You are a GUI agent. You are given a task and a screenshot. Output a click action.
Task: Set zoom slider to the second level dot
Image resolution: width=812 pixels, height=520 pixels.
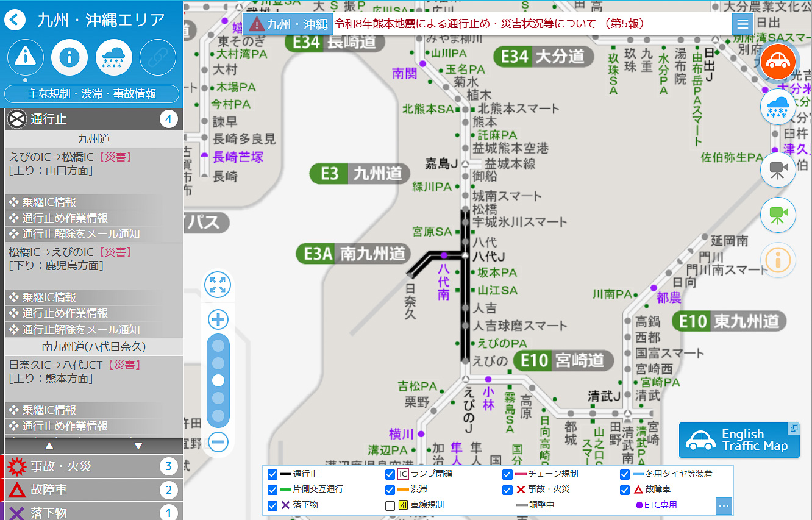coord(218,363)
